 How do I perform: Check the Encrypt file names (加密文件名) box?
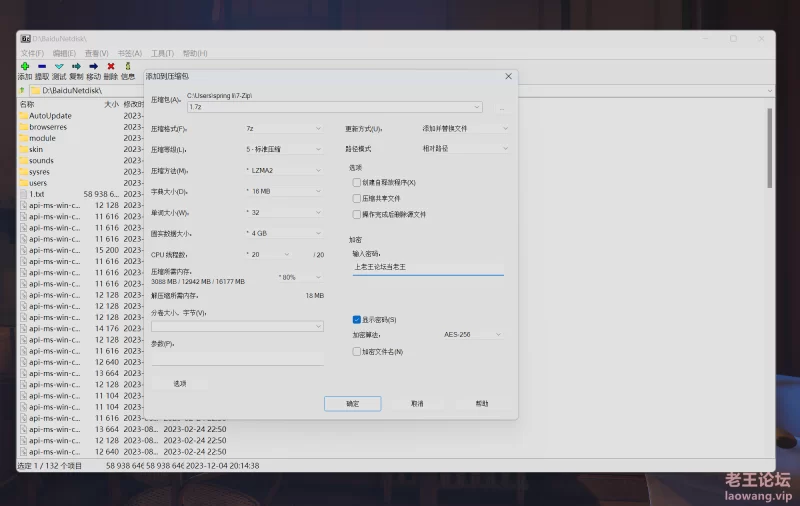coord(357,351)
